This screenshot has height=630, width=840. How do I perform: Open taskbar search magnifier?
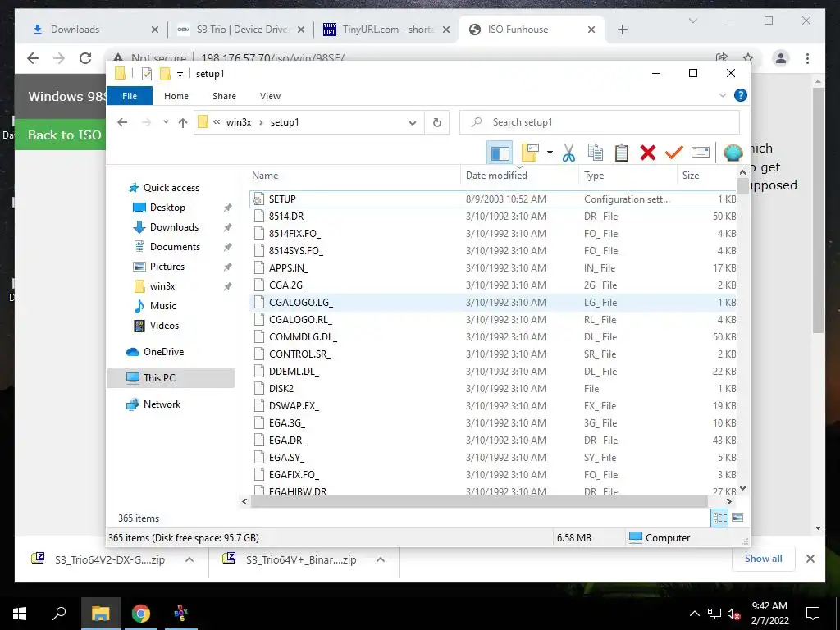[x=59, y=614]
